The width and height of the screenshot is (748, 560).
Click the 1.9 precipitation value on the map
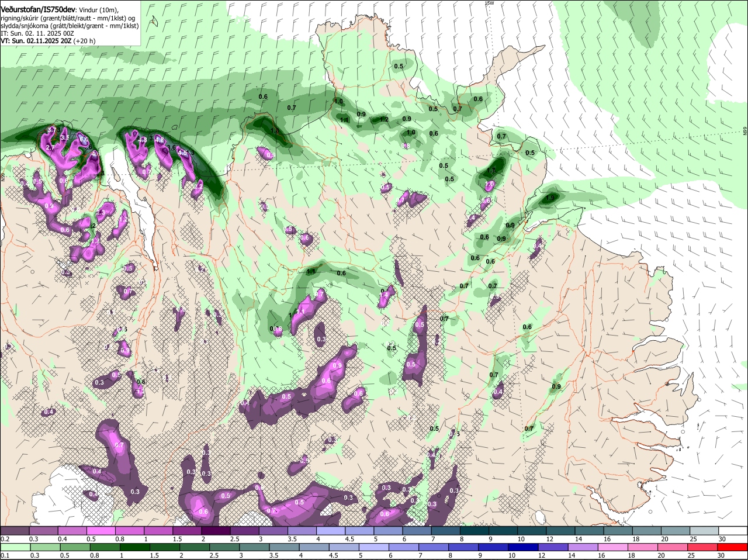coord(550,198)
